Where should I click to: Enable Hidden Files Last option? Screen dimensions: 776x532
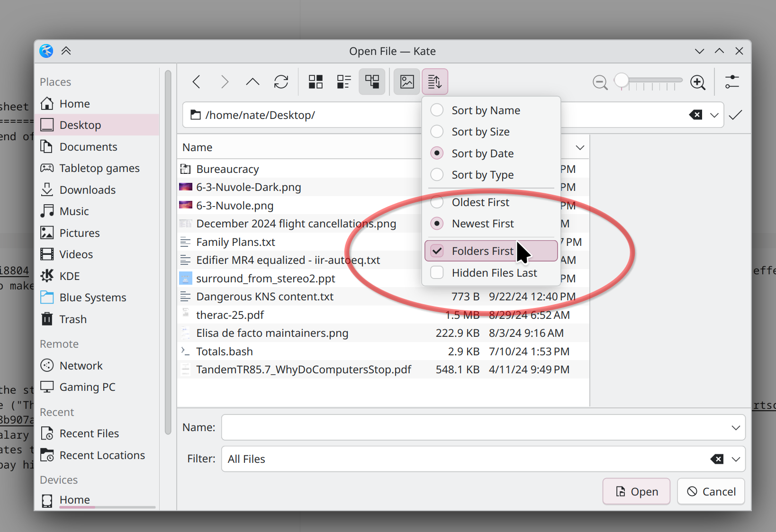tap(491, 273)
